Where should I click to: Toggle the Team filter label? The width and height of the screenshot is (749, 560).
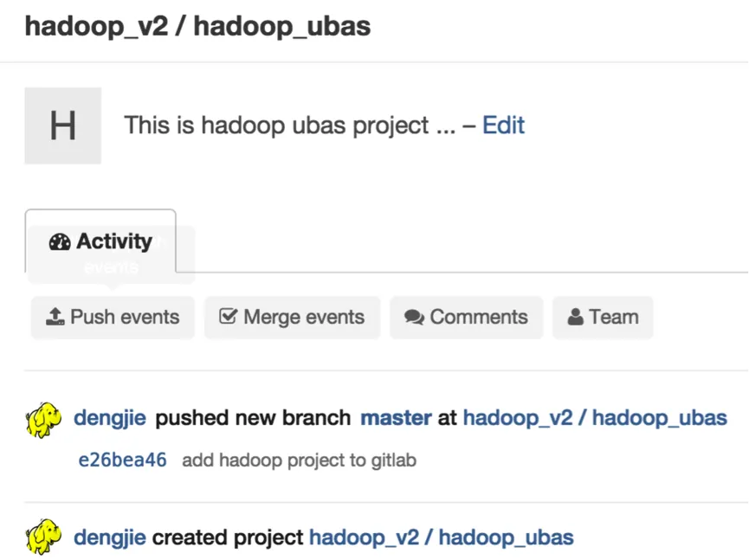[614, 318]
